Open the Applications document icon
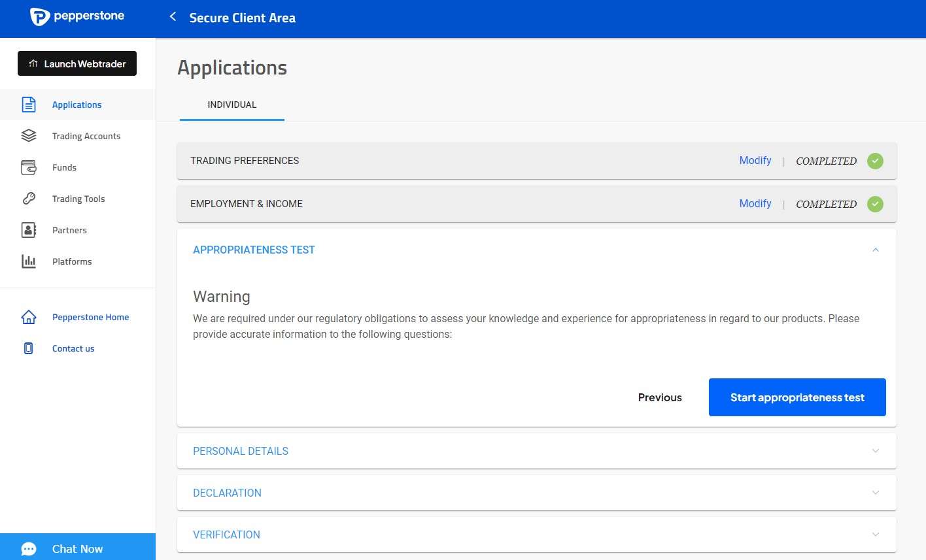926x560 pixels. point(29,105)
